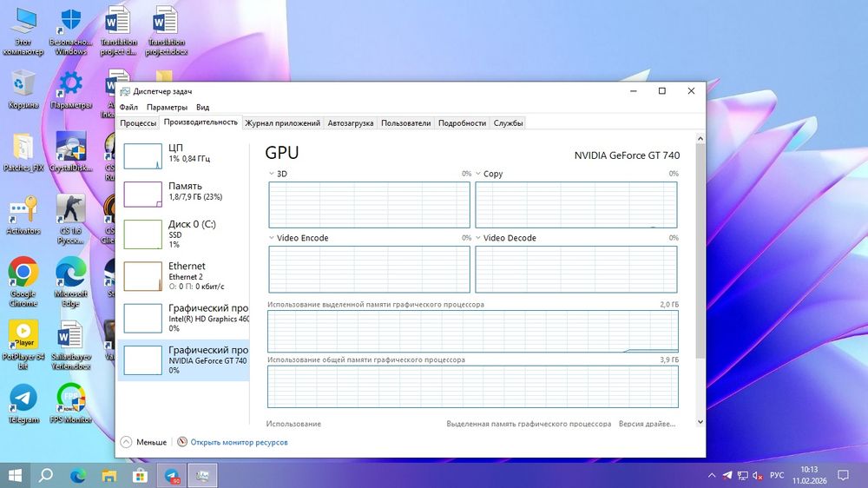Open CrystalDisk desktop shortcut
The height and width of the screenshot is (488, 868).
click(71, 151)
